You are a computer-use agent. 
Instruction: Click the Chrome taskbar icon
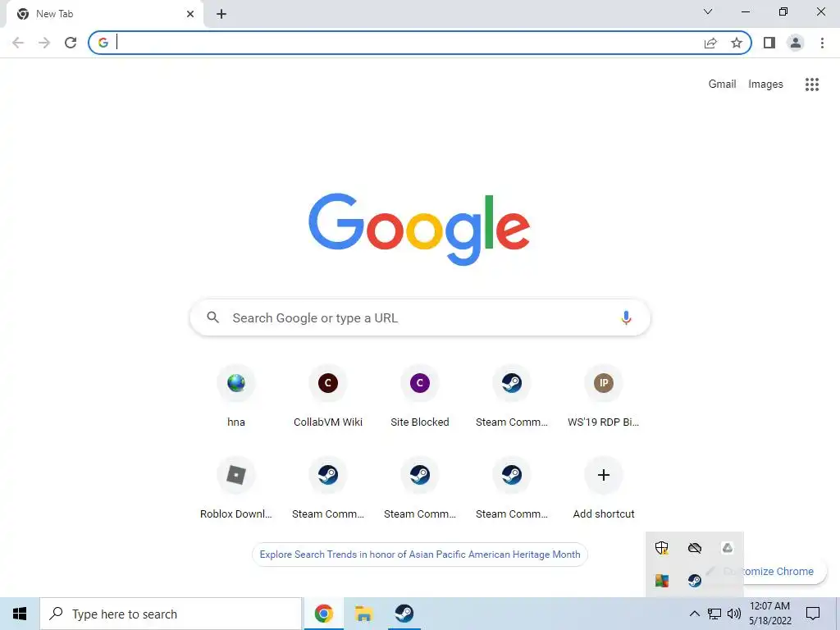point(323,614)
